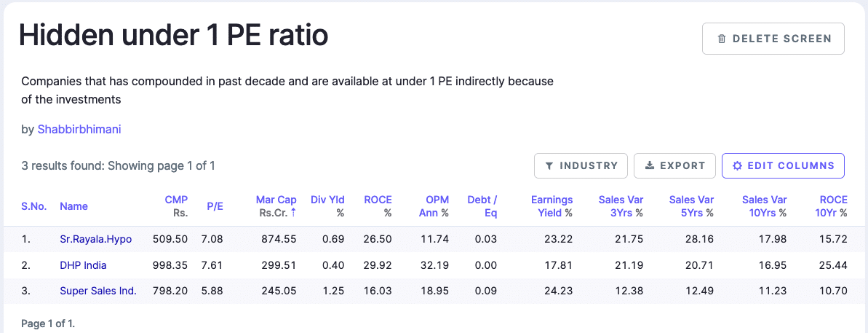The image size is (868, 333).
Task: Click the gear icon in Edit Columns
Action: 737,165
